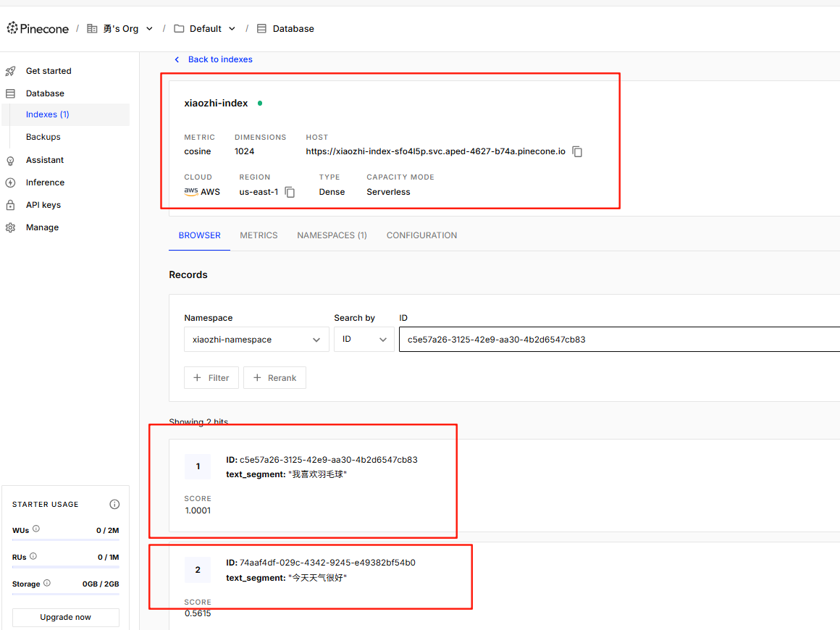Image resolution: width=840 pixels, height=630 pixels.
Task: Expand the xiaozhi-namespace dropdown
Action: point(256,340)
